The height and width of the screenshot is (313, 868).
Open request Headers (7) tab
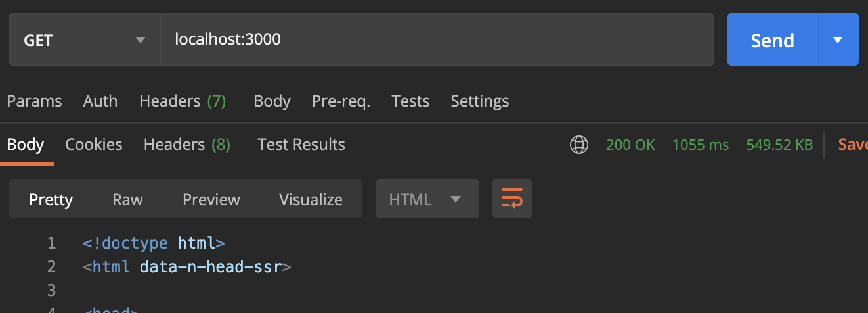pos(183,101)
